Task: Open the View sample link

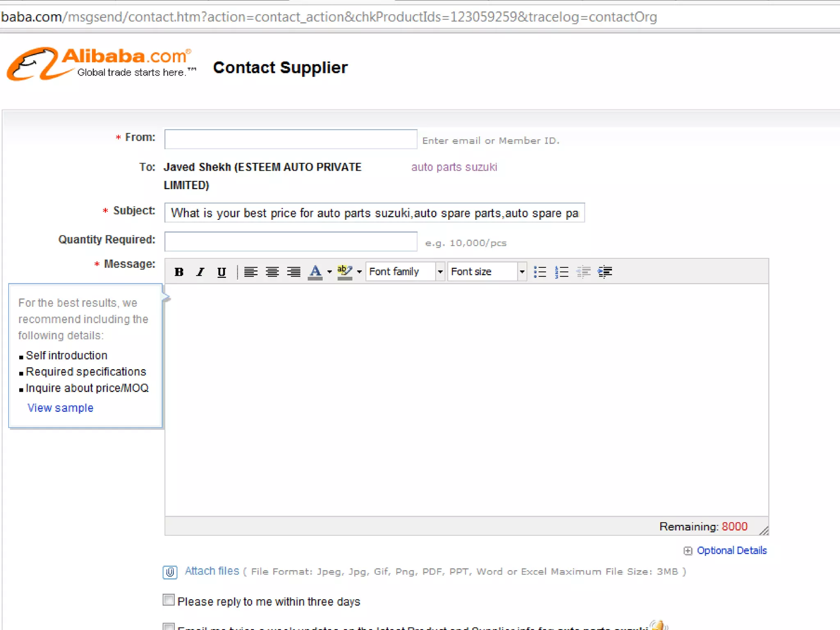Action: (x=60, y=408)
